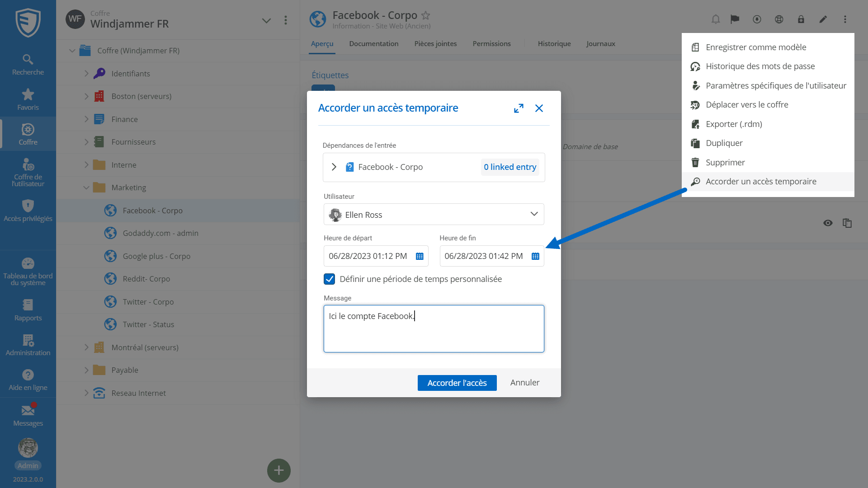Expand the Finance folder
868x488 pixels.
pyautogui.click(x=86, y=119)
